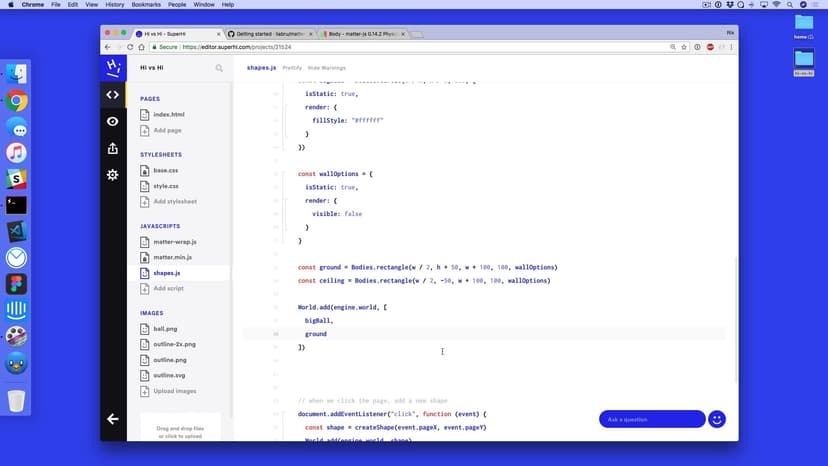Click the SuperHi logo icon
The height and width of the screenshot is (466, 828).
click(112, 68)
